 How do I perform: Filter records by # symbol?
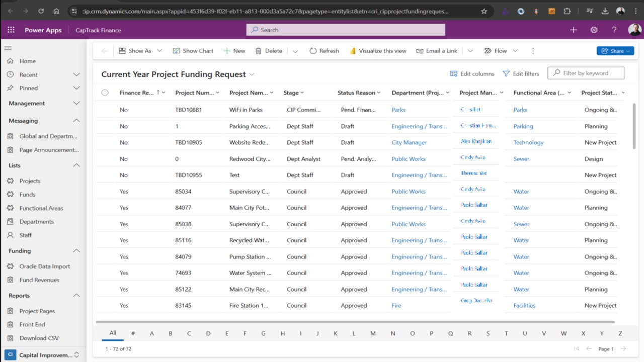coord(133,333)
